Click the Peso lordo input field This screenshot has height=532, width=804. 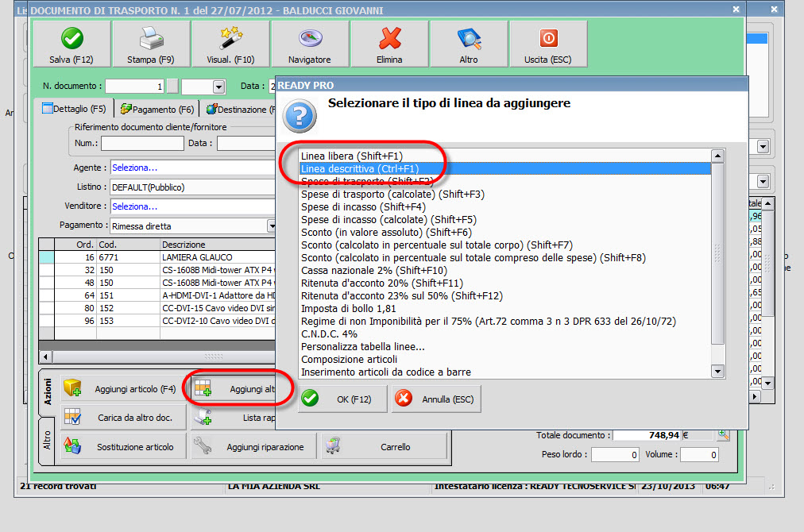pyautogui.click(x=615, y=455)
